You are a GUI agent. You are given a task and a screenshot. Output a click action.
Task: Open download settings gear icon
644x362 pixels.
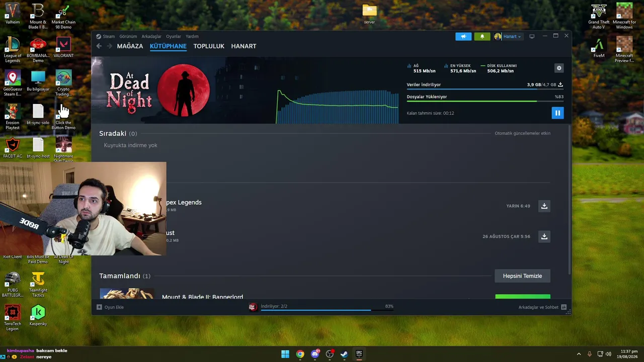(558, 68)
